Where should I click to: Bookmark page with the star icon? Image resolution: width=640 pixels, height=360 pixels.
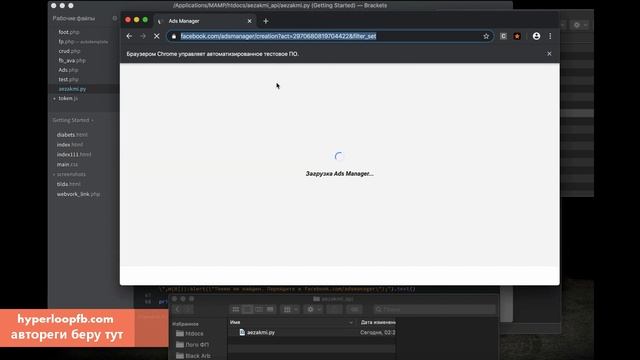(x=486, y=36)
